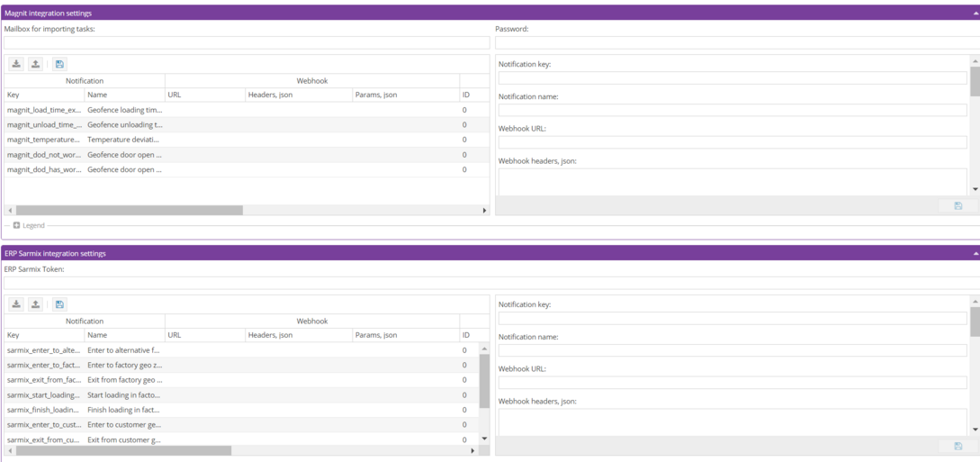Expand the Legend section
This screenshot has height=462, width=980.
(x=17, y=225)
